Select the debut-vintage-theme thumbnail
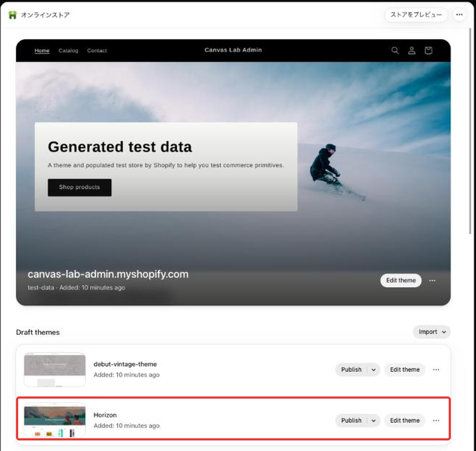 (x=55, y=370)
